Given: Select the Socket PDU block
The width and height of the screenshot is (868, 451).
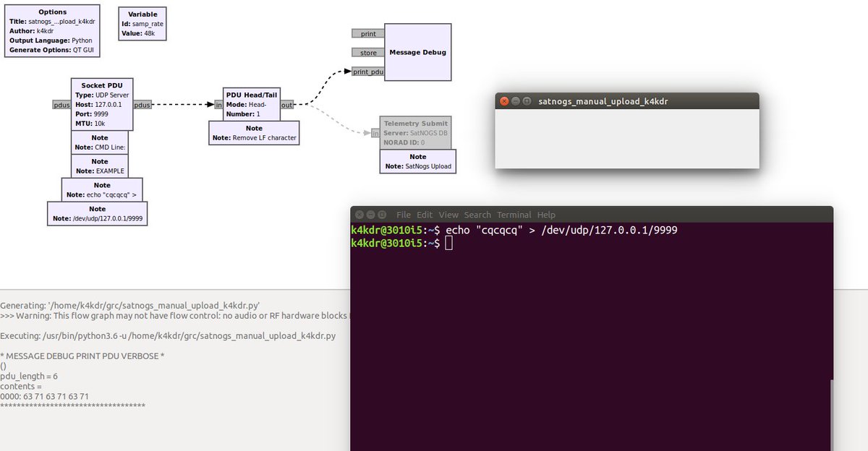Looking at the screenshot, I should tap(102, 104).
